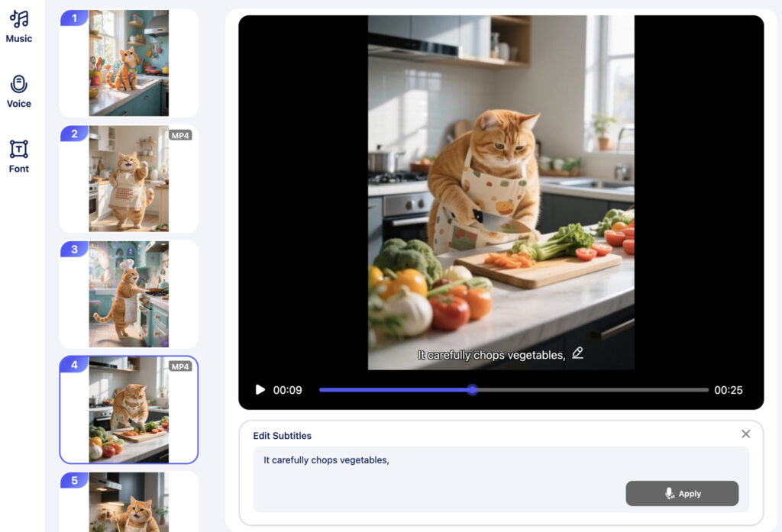Click the subtitle text overlay on video
The width and height of the screenshot is (782, 532).
(x=490, y=355)
